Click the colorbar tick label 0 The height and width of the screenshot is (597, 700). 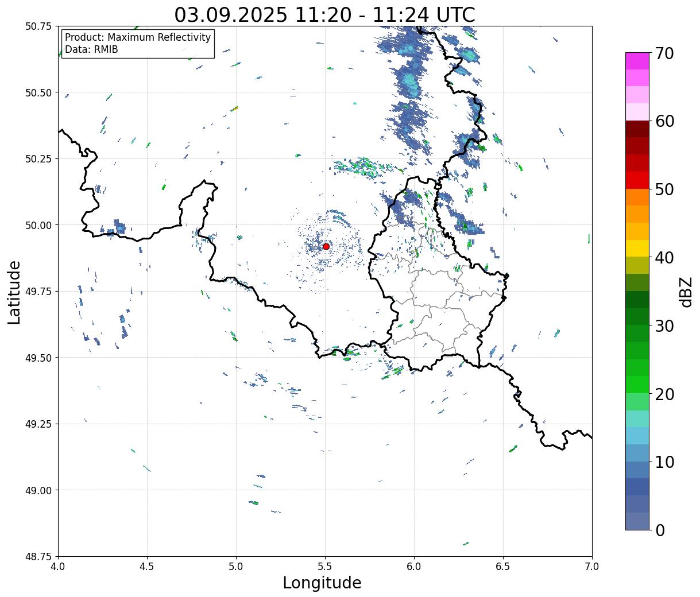pos(659,530)
